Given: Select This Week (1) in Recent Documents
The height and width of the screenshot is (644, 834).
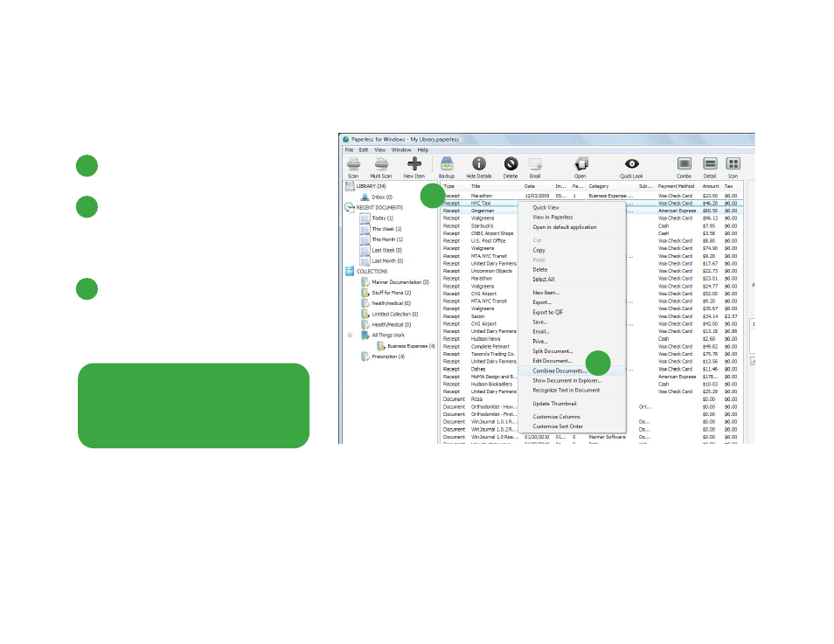Looking at the screenshot, I should coord(386,229).
